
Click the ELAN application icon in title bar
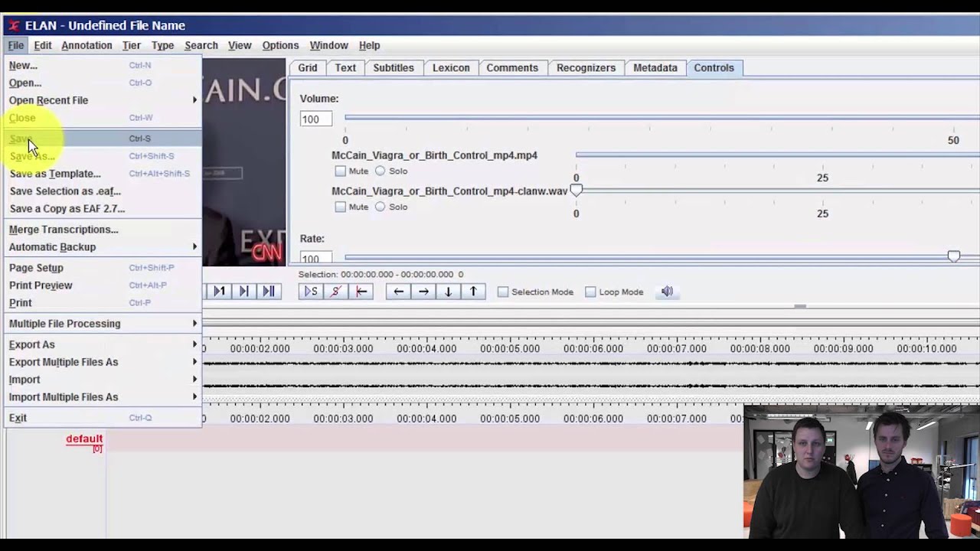[14, 25]
